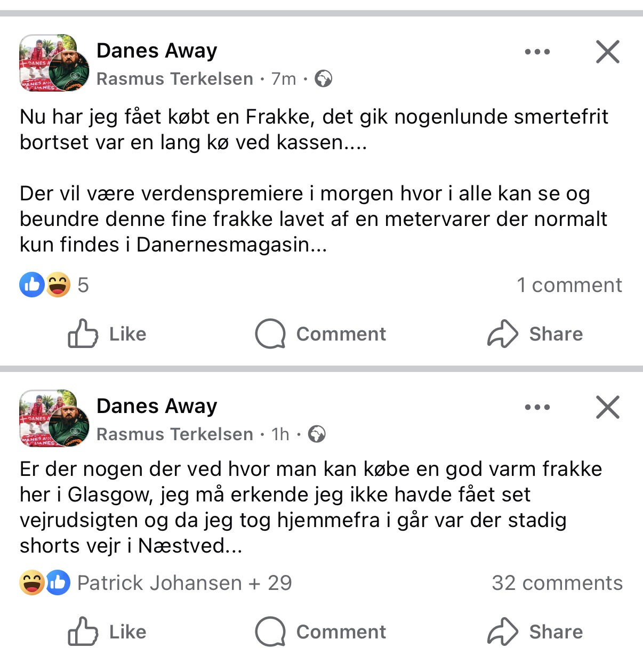Comment on the Glasgow frakke question
The image size is (643, 672).
[321, 632]
